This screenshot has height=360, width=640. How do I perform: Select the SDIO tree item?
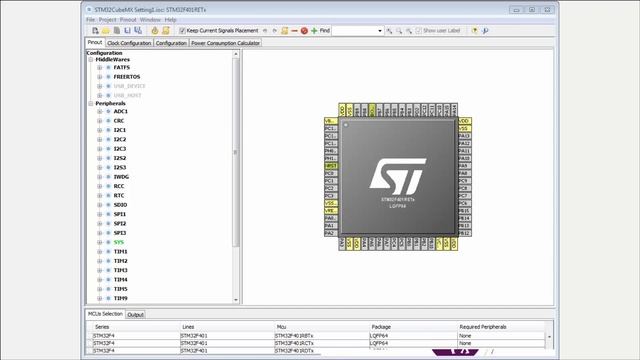(120, 205)
